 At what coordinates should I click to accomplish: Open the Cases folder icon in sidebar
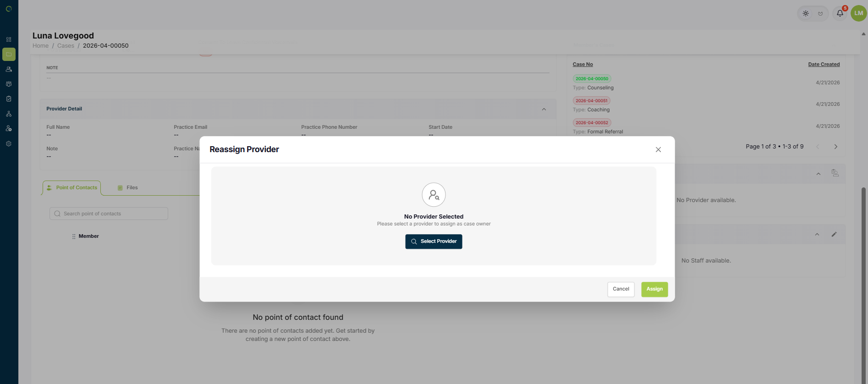pos(9,54)
